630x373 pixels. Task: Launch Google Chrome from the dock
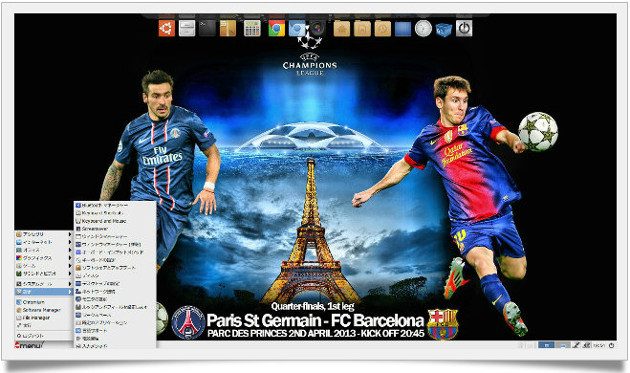tap(276, 29)
